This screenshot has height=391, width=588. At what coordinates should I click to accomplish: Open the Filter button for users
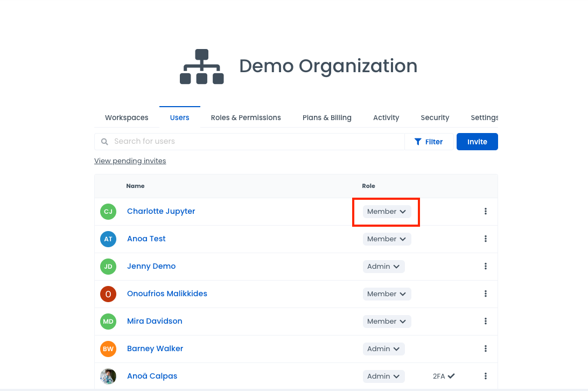pyautogui.click(x=429, y=142)
